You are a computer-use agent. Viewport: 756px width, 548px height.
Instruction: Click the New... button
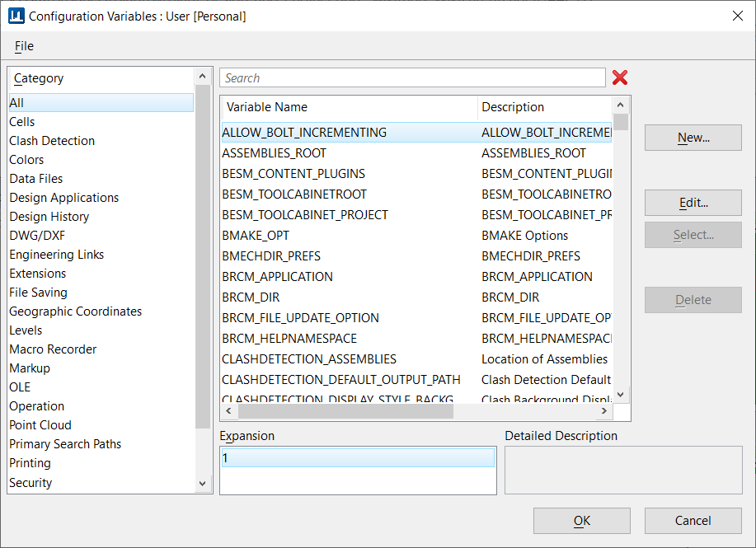693,137
